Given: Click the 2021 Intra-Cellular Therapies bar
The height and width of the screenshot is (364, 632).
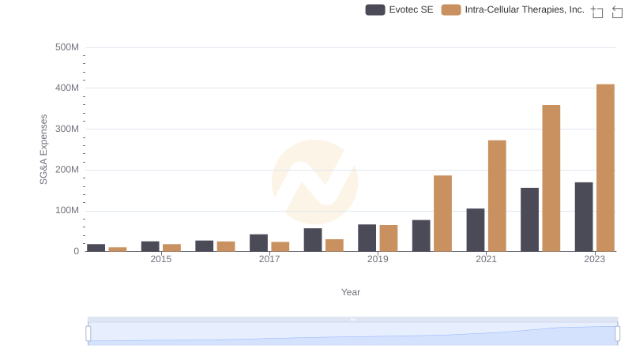Looking at the screenshot, I should pos(497,196).
